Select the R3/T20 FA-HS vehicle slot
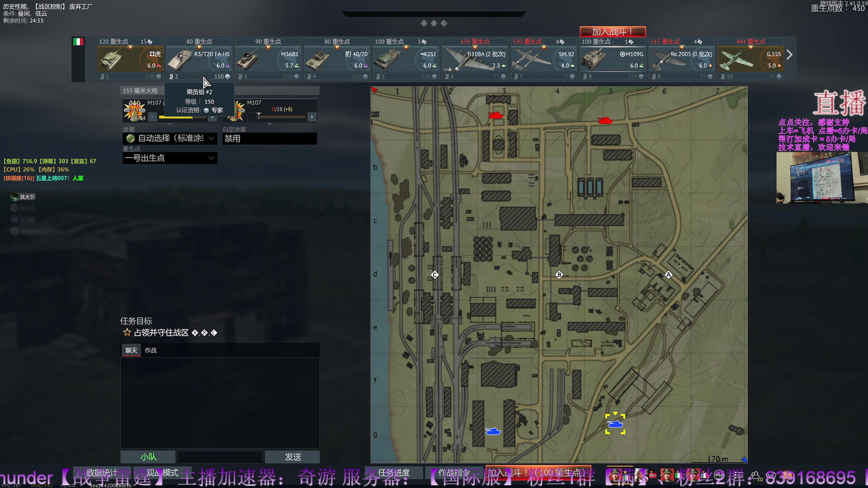The image size is (868, 488). 199,59
